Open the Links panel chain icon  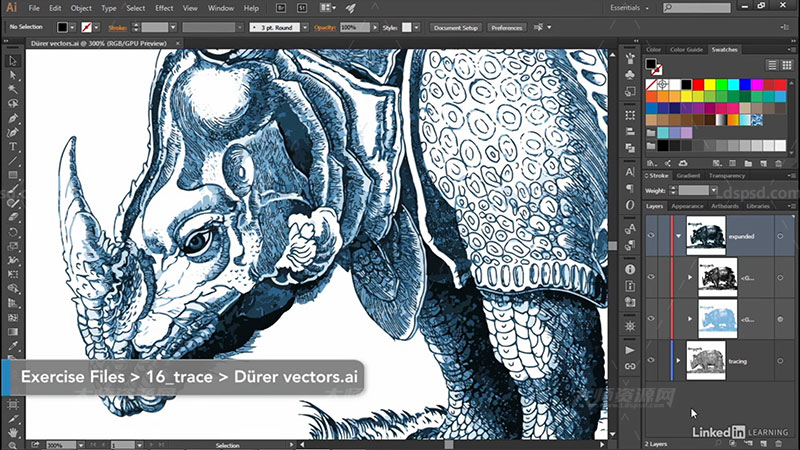tap(630, 366)
